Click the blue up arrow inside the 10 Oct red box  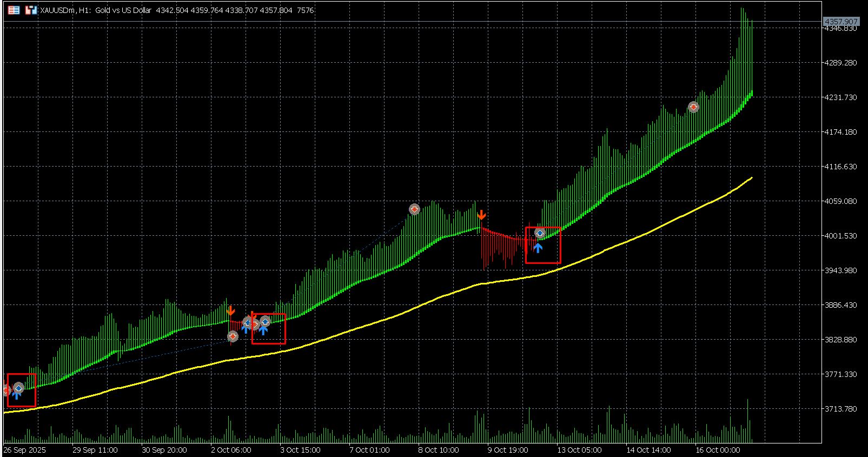click(x=538, y=248)
